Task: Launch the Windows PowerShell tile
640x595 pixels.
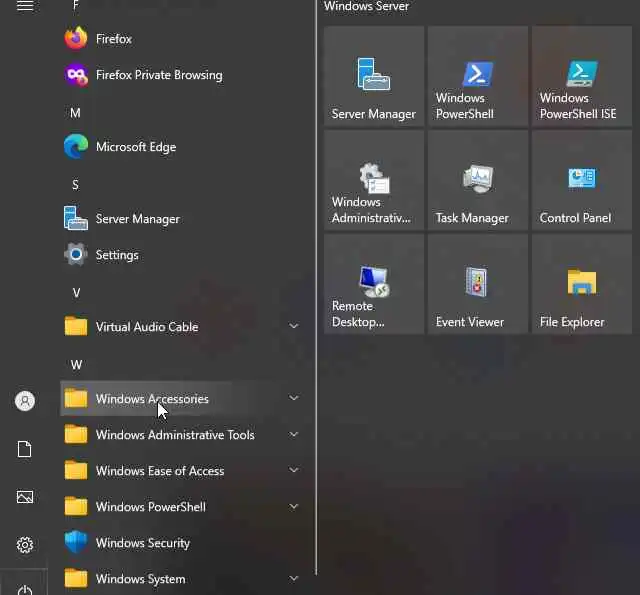Action: [478, 76]
